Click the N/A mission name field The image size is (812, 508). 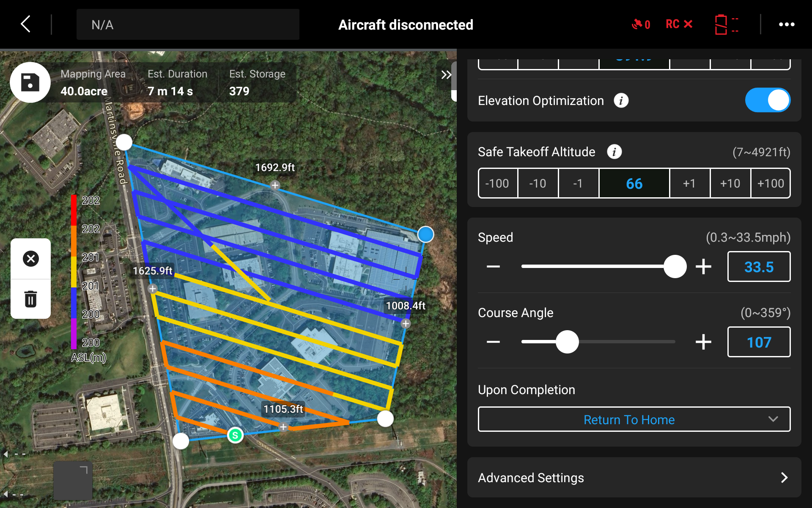188,24
